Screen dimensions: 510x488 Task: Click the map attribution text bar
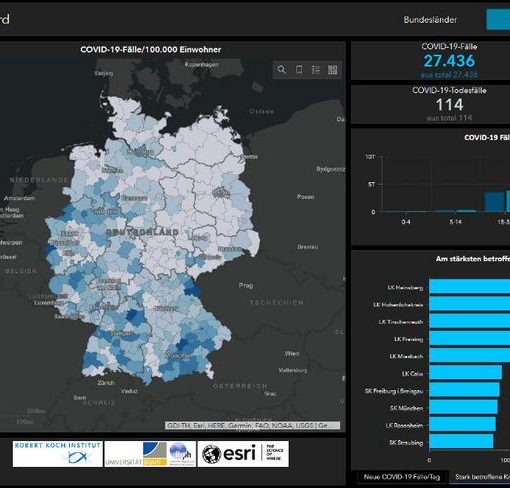pos(252,425)
